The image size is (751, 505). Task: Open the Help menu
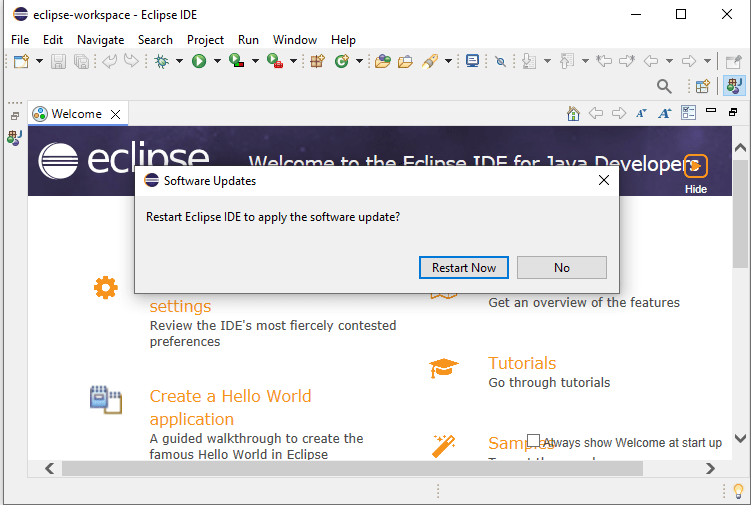tap(343, 40)
